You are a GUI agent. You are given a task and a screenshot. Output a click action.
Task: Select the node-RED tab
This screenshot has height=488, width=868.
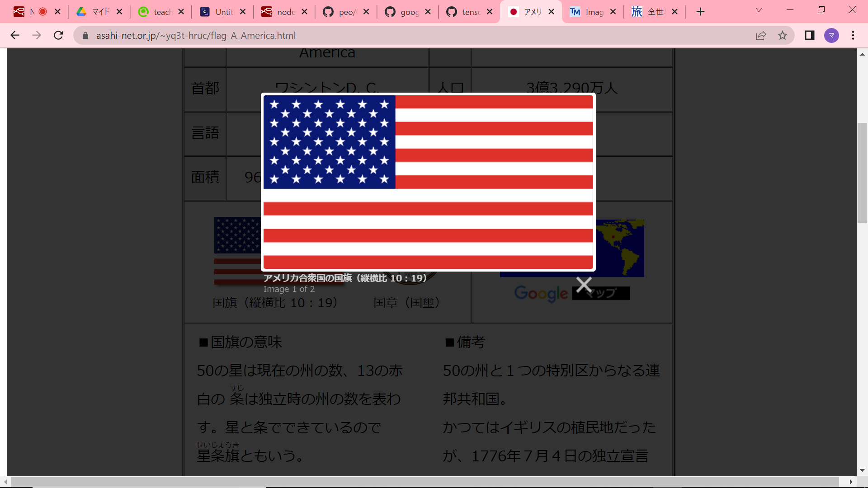point(283,12)
